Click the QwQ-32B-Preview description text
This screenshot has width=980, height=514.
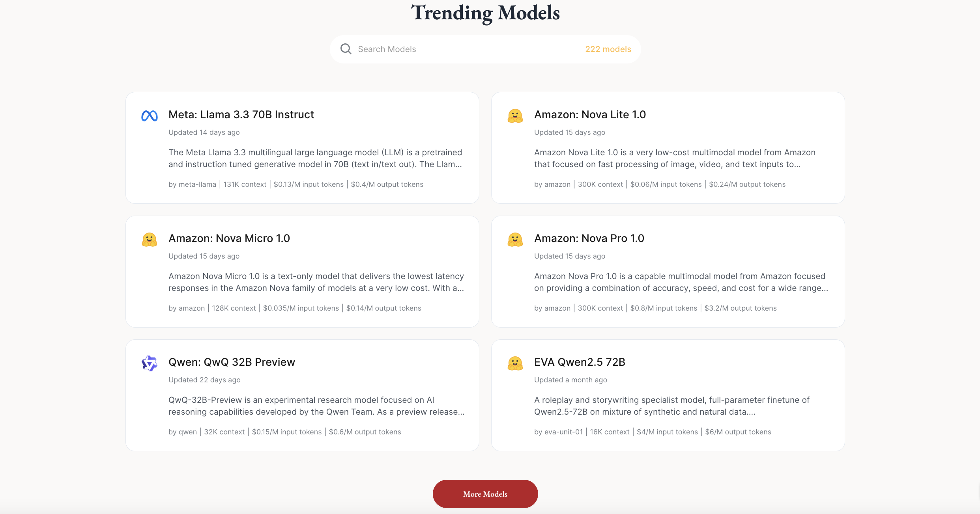[316, 406]
